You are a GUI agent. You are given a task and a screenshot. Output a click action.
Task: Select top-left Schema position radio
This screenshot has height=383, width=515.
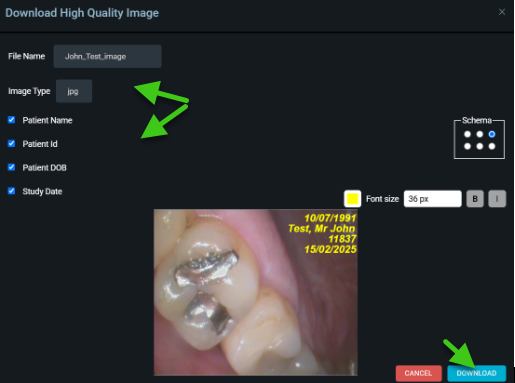coord(467,134)
